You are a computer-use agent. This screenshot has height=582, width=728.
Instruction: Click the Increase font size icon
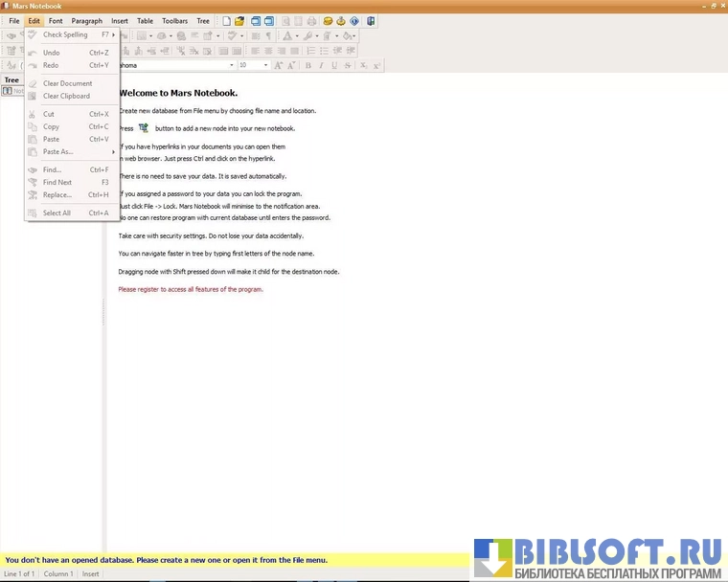coord(279,65)
